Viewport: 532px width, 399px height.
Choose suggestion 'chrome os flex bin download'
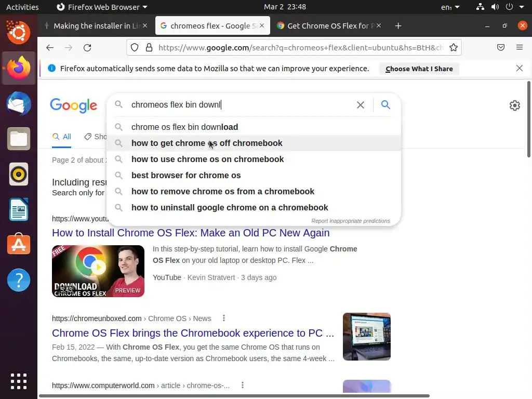click(x=254, y=127)
